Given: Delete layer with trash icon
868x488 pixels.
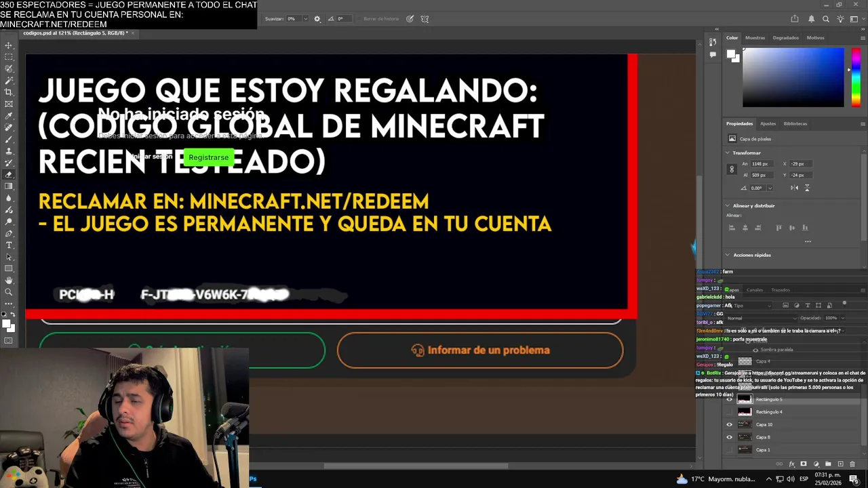Looking at the screenshot, I should pos(852,464).
